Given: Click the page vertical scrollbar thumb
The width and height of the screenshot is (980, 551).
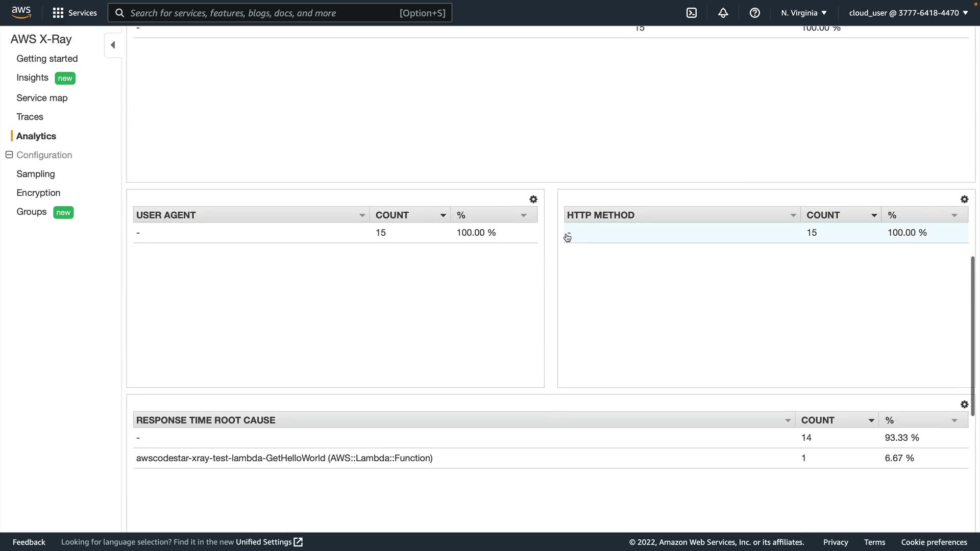Looking at the screenshot, I should 973,337.
